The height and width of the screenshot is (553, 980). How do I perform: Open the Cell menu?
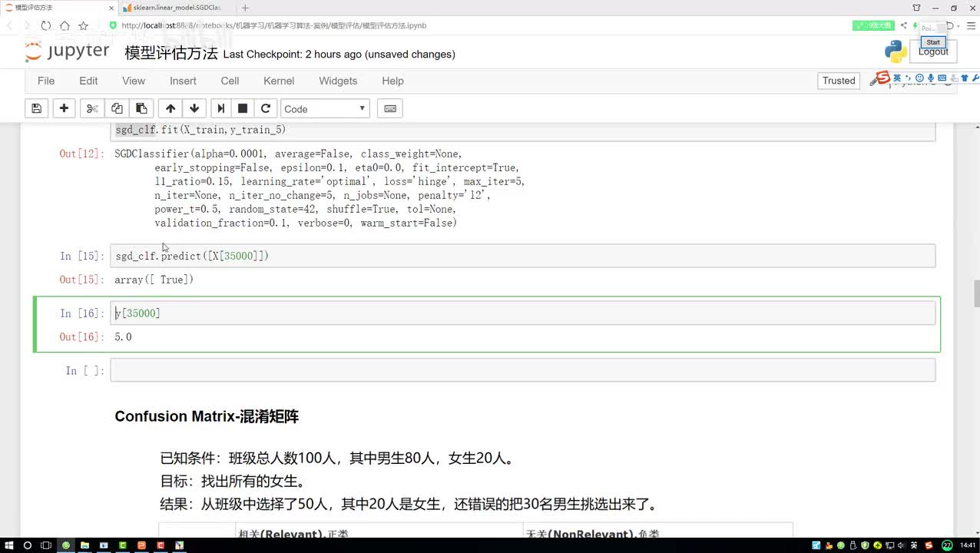click(230, 81)
